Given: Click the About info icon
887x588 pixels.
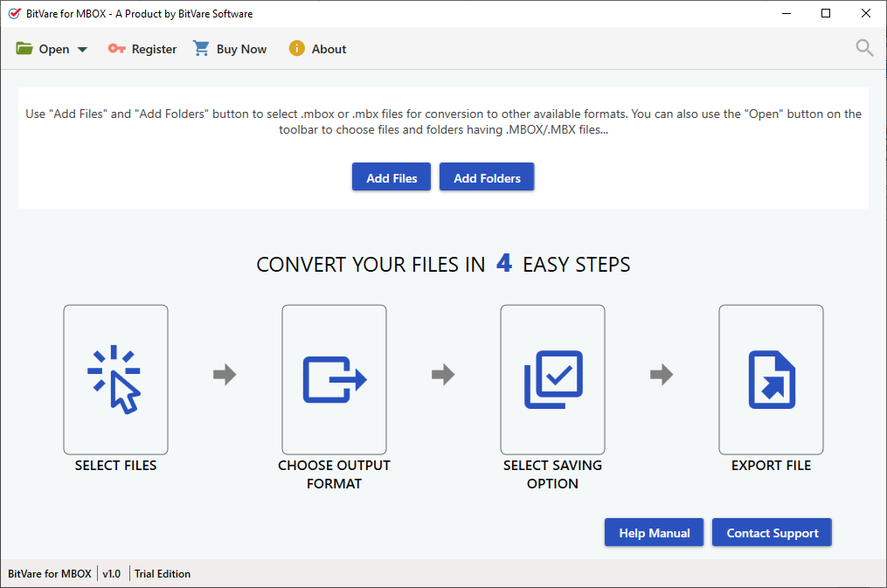Looking at the screenshot, I should tap(295, 49).
